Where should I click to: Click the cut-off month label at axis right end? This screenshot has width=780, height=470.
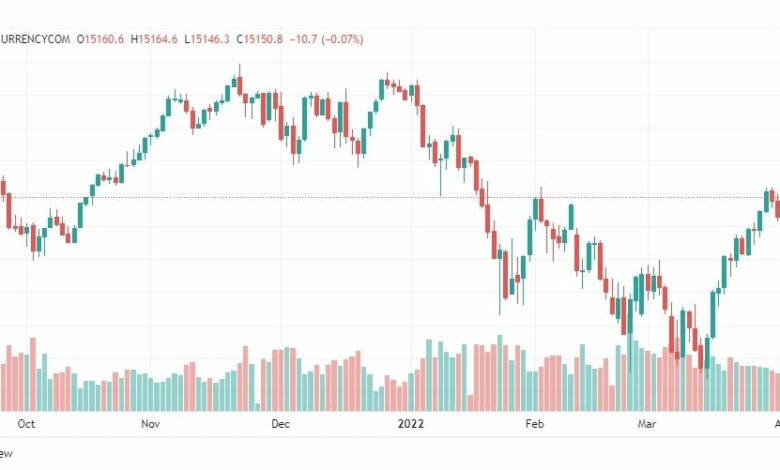tap(777, 424)
